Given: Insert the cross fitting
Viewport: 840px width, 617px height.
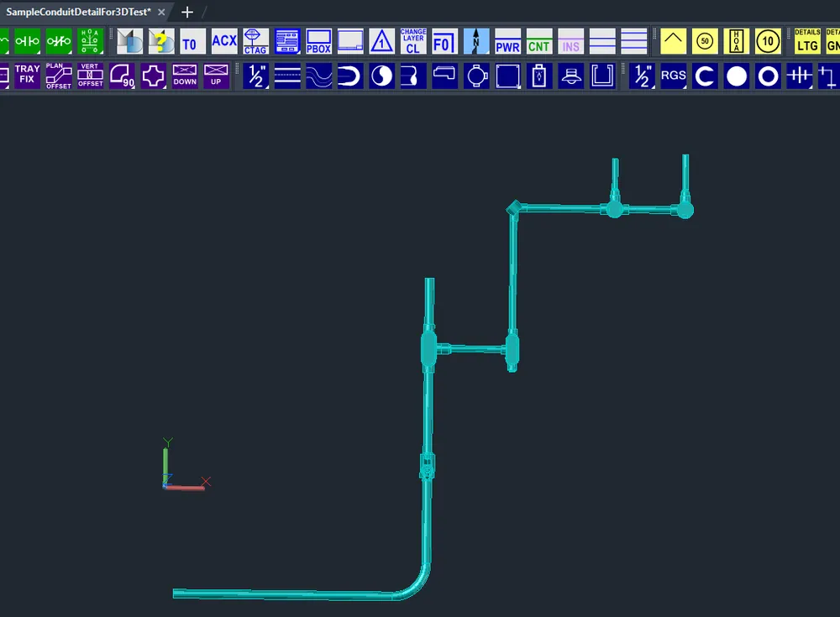Looking at the screenshot, I should coord(154,76).
